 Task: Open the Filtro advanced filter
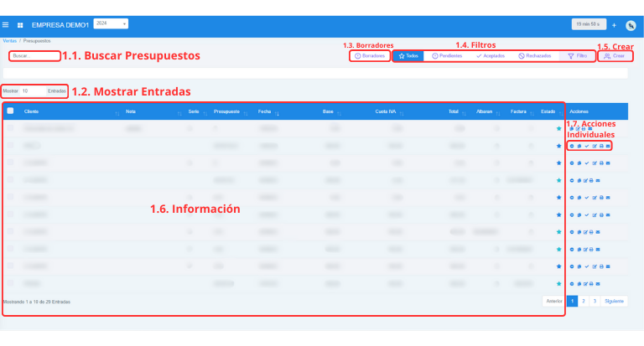tap(578, 56)
